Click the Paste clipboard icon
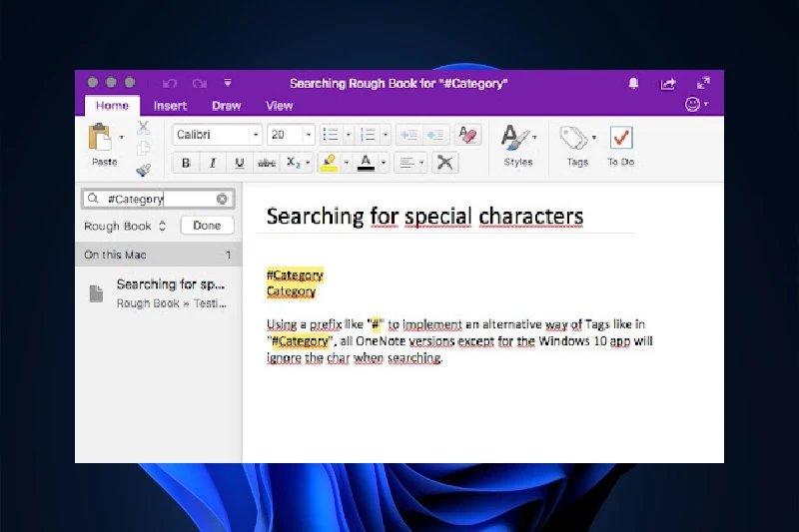 [100, 137]
